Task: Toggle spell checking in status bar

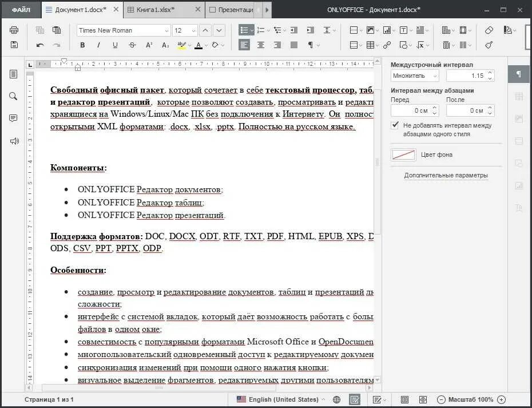Action: pos(355,399)
